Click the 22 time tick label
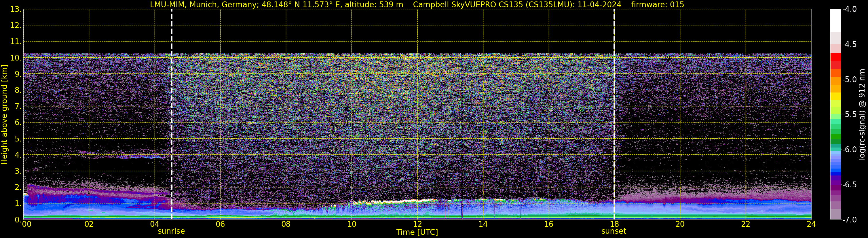The image size is (868, 238). (x=746, y=224)
